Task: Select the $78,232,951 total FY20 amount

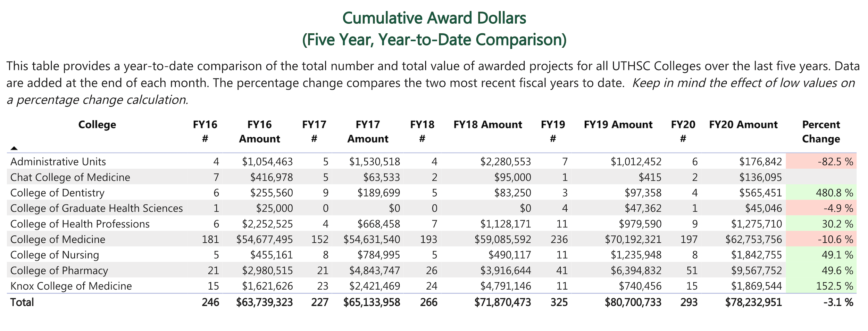Action: (x=753, y=302)
